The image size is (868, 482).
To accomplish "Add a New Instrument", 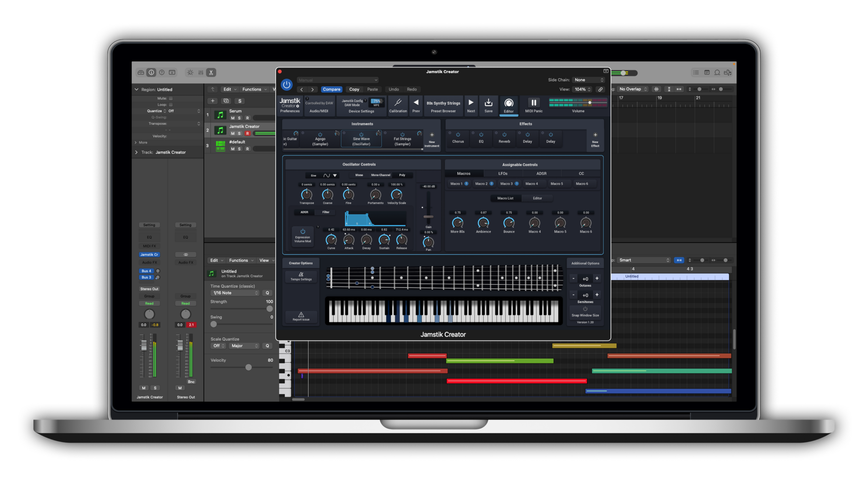I will pos(432,139).
